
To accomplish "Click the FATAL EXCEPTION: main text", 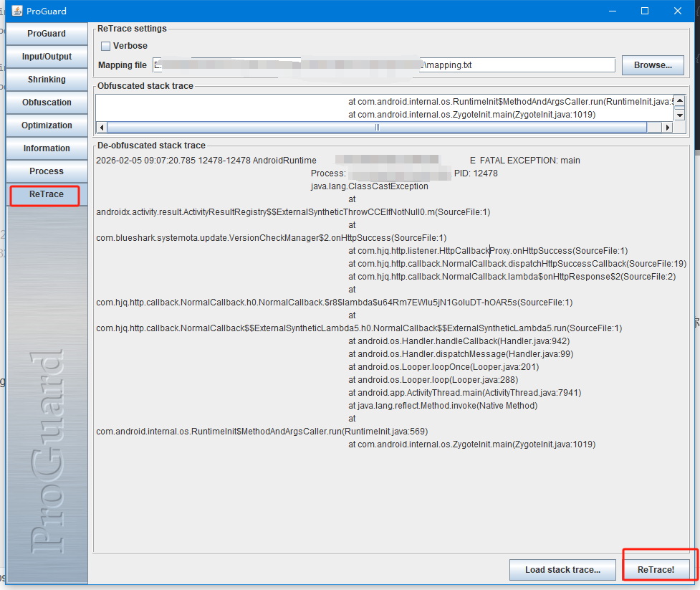I will (529, 161).
